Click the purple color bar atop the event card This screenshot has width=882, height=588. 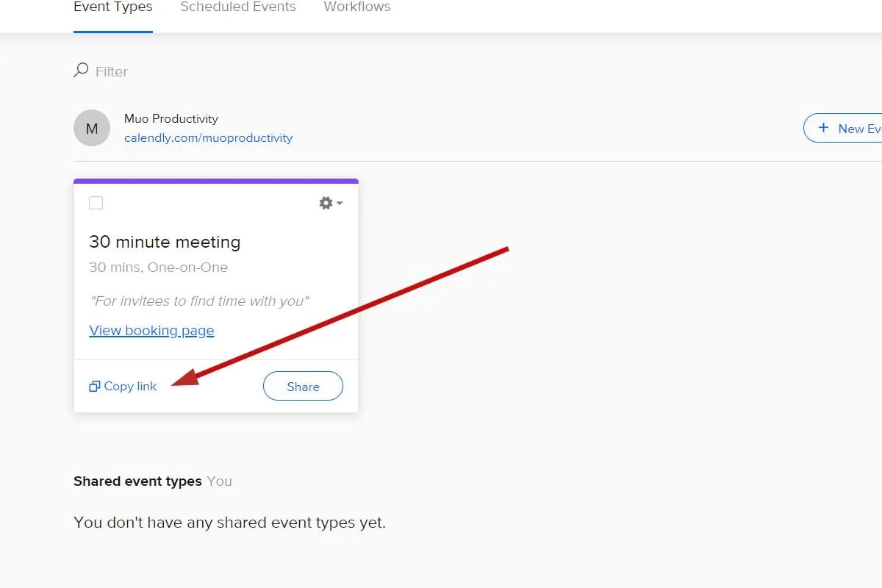[215, 180]
